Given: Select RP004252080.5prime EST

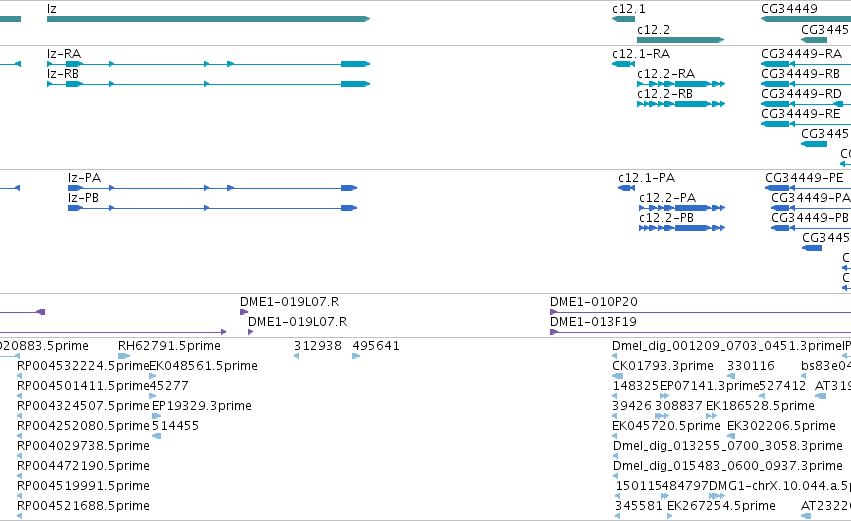Looking at the screenshot, I should (20, 436).
